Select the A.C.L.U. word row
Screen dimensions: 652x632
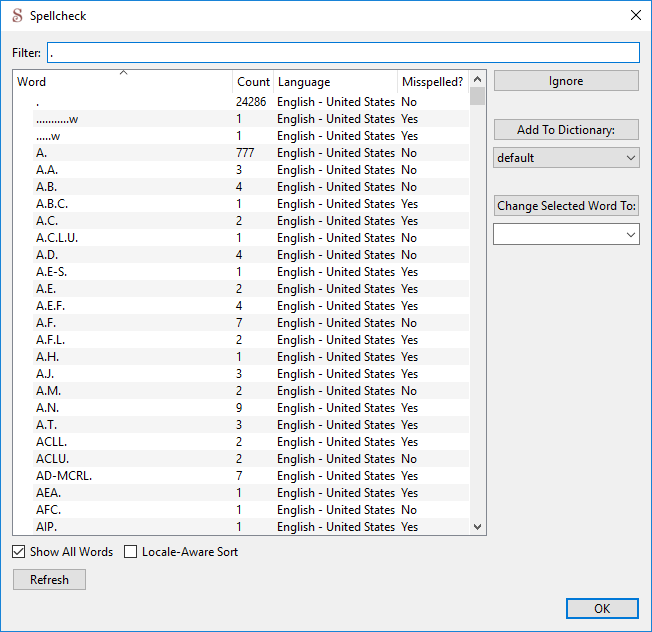point(57,238)
